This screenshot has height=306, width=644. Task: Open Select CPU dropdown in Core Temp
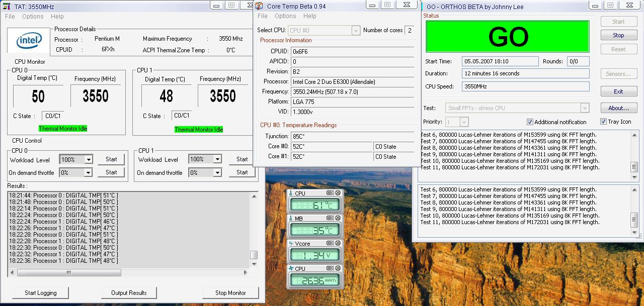pos(356,31)
